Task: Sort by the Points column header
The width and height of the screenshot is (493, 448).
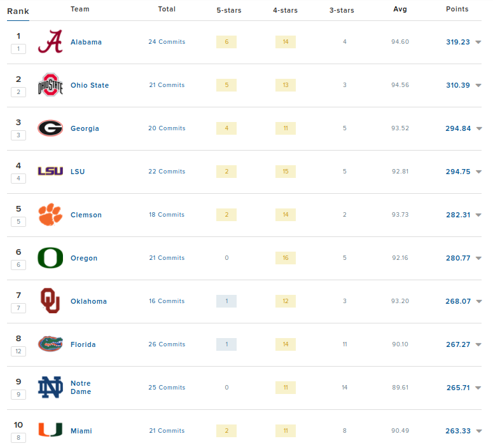Action: [x=457, y=9]
